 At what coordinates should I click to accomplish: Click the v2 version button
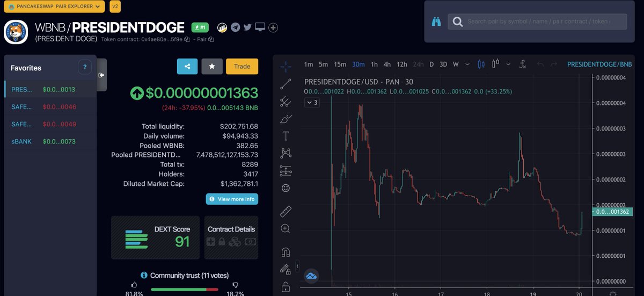(x=115, y=6)
